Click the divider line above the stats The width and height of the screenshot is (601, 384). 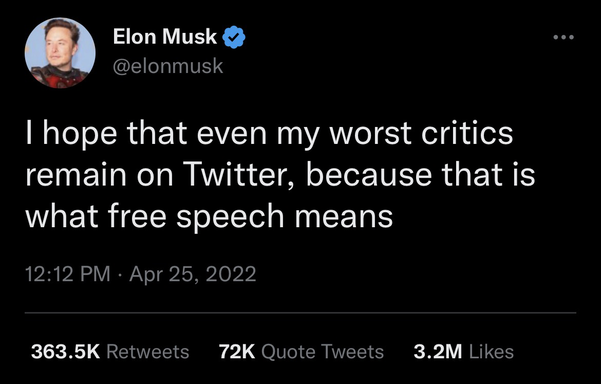click(x=300, y=313)
